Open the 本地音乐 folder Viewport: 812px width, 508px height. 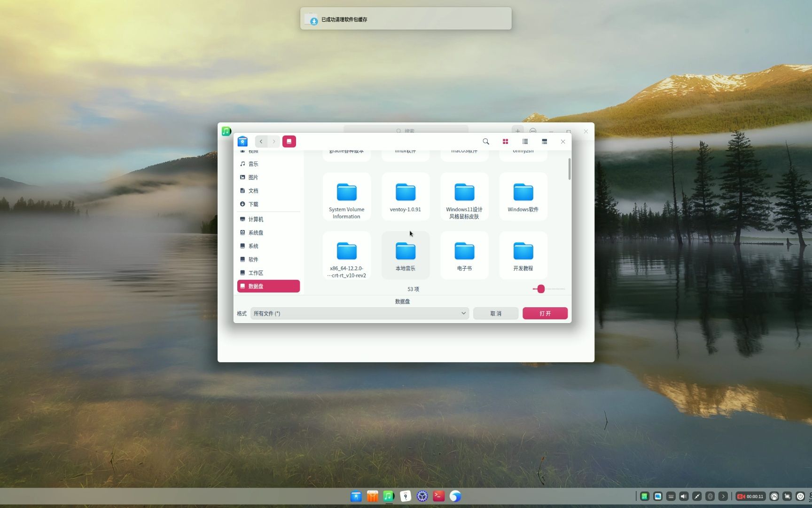tap(405, 254)
